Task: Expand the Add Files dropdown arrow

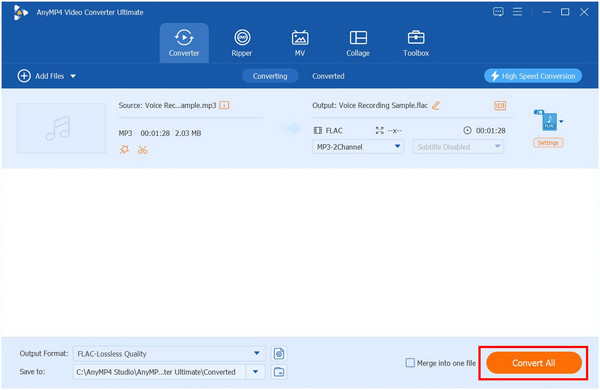Action: point(73,76)
